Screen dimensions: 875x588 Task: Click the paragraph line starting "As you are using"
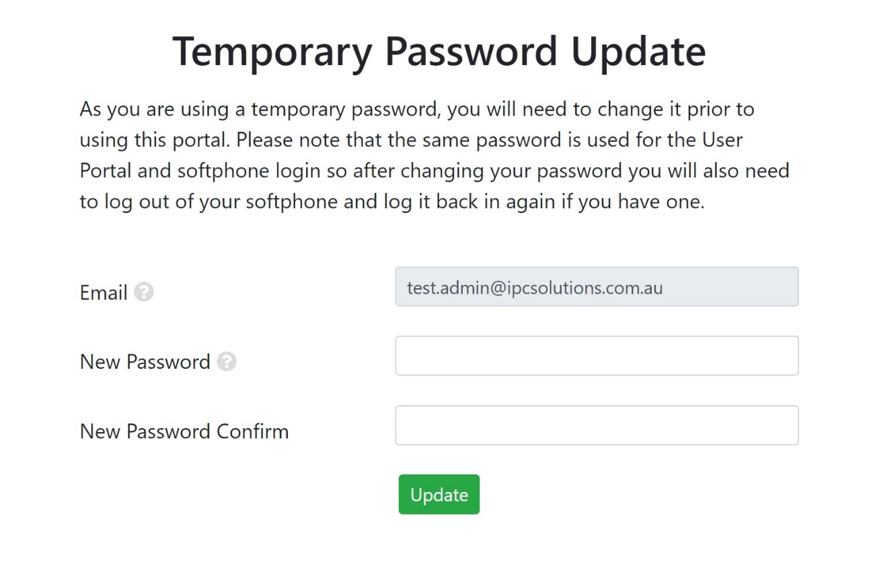(417, 109)
